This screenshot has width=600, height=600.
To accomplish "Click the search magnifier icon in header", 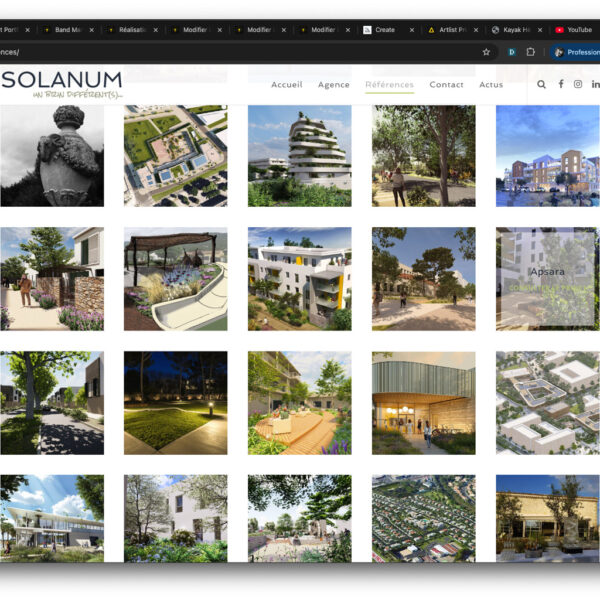I will 541,85.
